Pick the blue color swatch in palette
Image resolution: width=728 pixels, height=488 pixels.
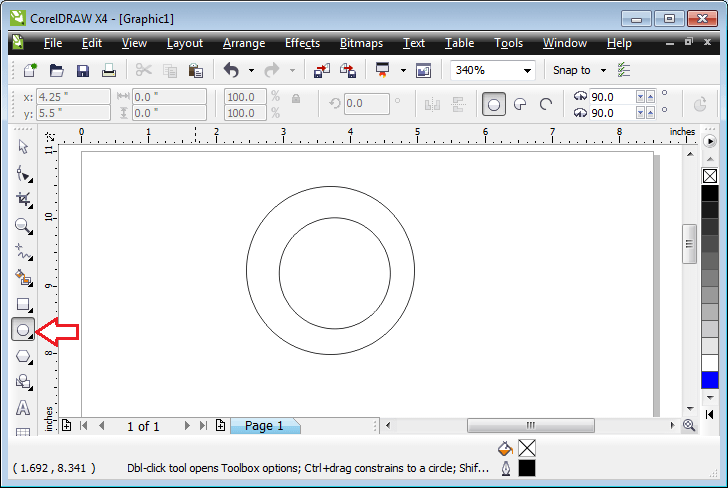[709, 380]
